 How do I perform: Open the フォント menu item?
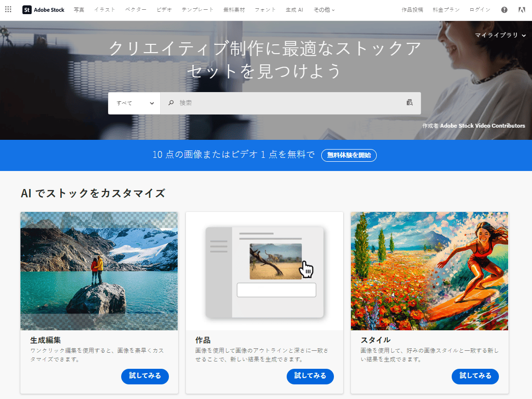265,10
